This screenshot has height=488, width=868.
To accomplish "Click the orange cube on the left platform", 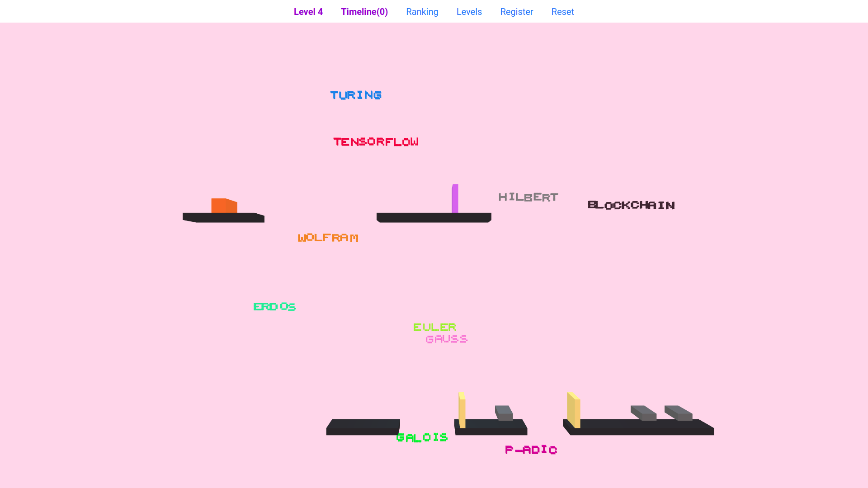I will [224, 206].
